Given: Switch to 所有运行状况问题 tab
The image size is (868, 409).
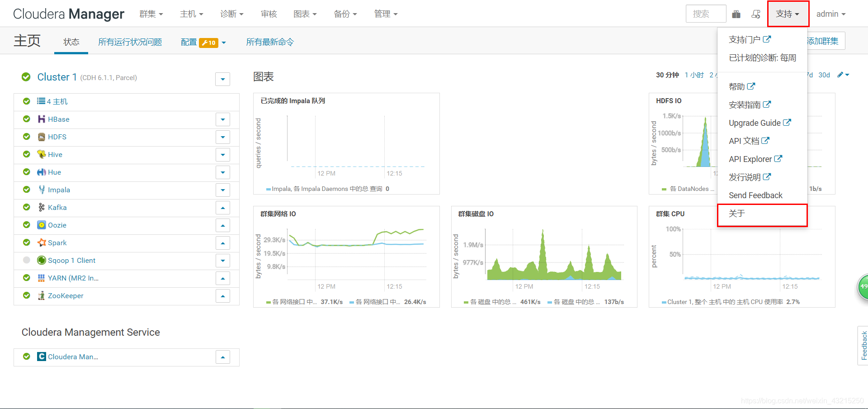Looking at the screenshot, I should click(x=130, y=42).
